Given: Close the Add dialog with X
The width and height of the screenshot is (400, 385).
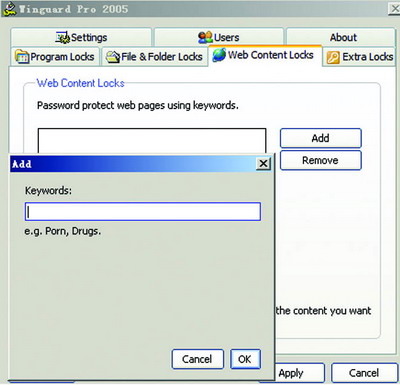Looking at the screenshot, I should 263,163.
